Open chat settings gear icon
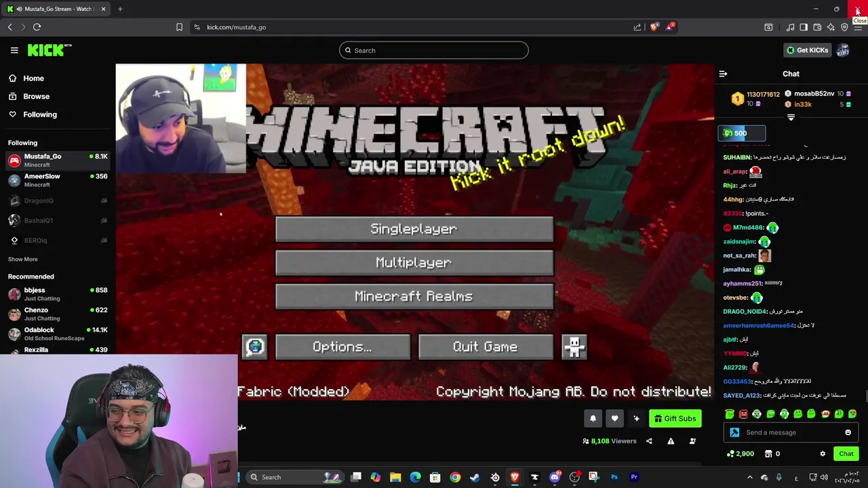The width and height of the screenshot is (868, 488). click(823, 454)
